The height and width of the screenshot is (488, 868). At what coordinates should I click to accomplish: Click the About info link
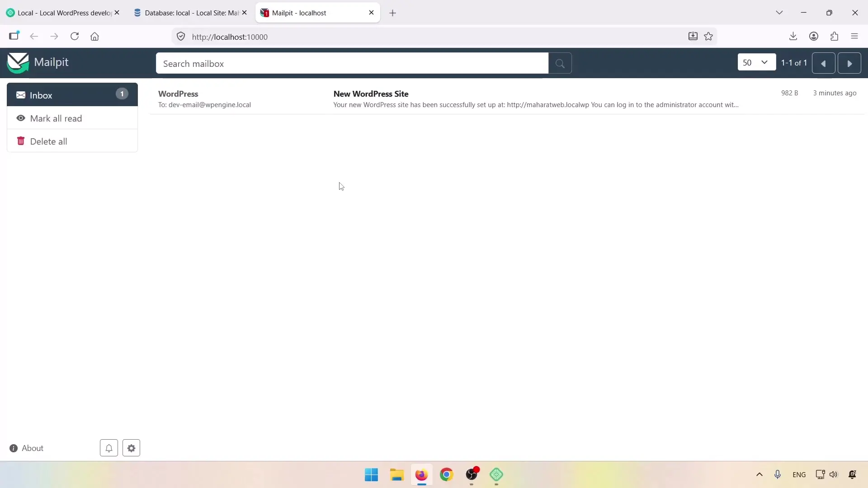[26, 448]
